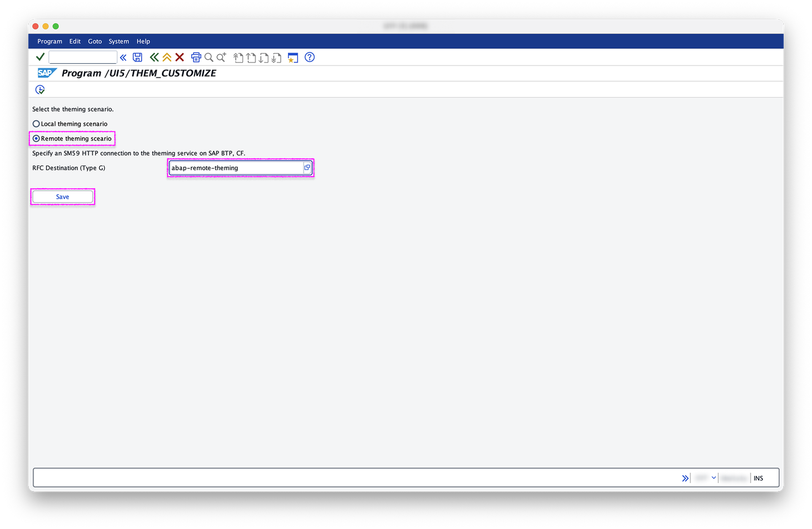Open the Goto menu
Viewport: 812px width, 529px height.
pos(95,41)
